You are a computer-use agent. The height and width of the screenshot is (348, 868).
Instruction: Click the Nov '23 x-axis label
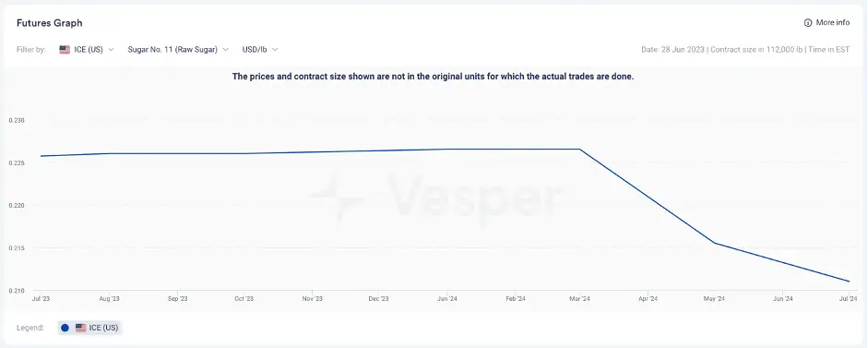pos(312,299)
